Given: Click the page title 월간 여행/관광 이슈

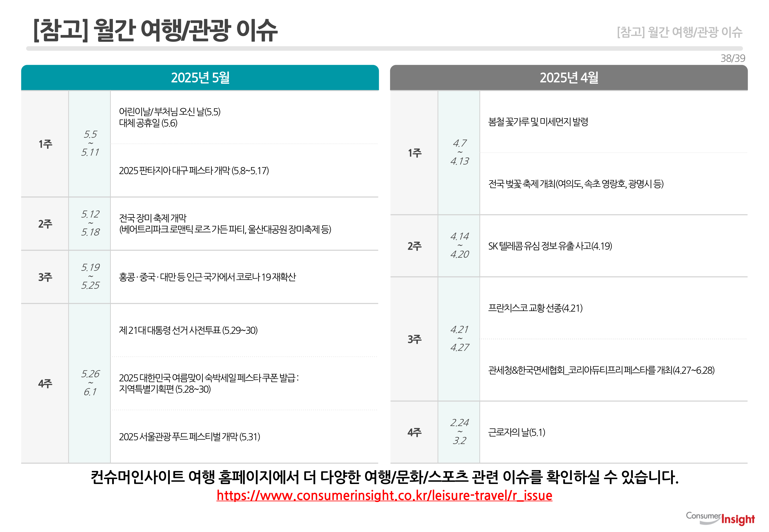Looking at the screenshot, I should (x=155, y=30).
